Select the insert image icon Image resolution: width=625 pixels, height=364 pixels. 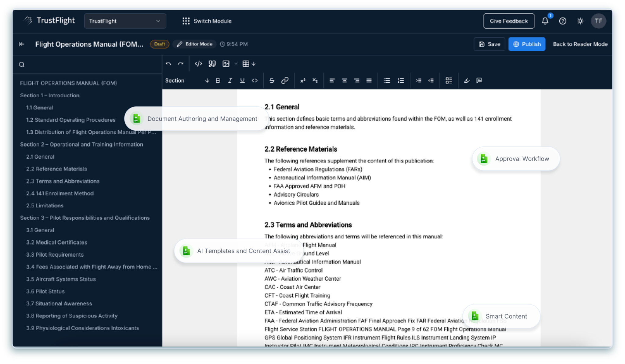tap(226, 63)
